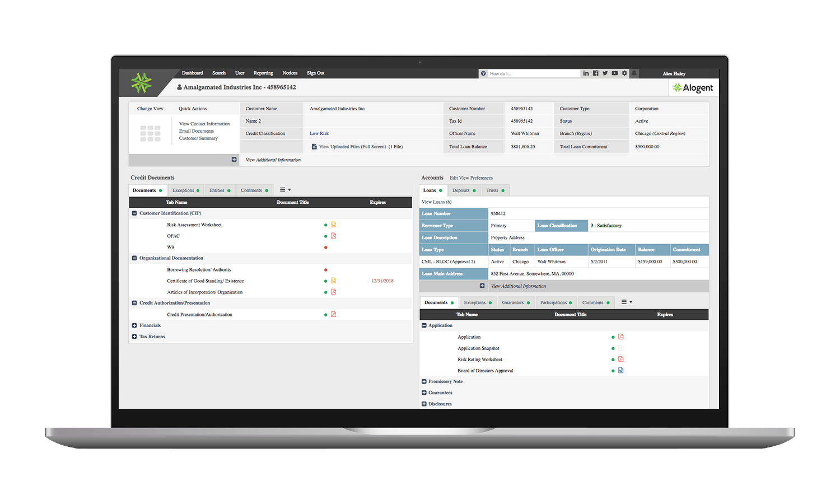This screenshot has height=504, width=840.
Task: Switch to the Deposits accounts tab
Action: pos(461,190)
